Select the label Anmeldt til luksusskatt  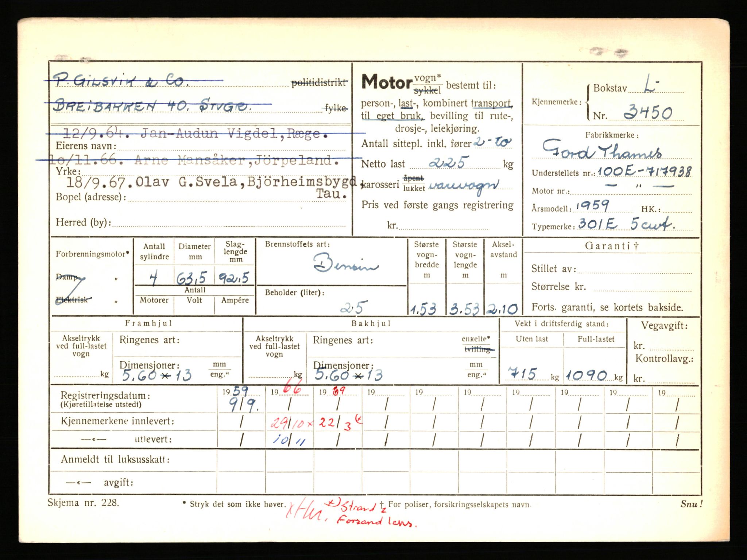(x=115, y=459)
